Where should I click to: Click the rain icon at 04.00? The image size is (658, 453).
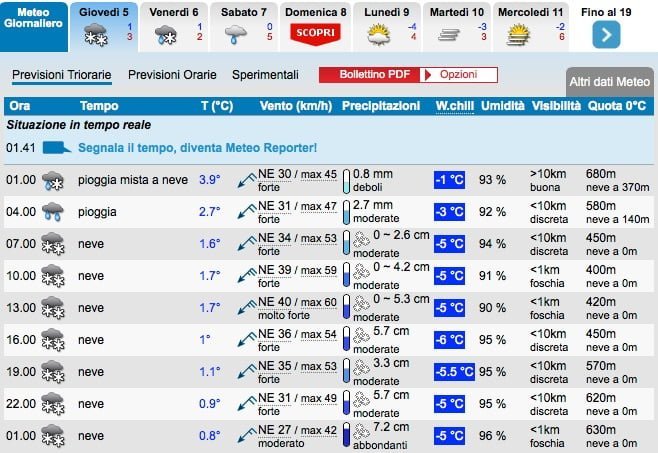[53, 212]
